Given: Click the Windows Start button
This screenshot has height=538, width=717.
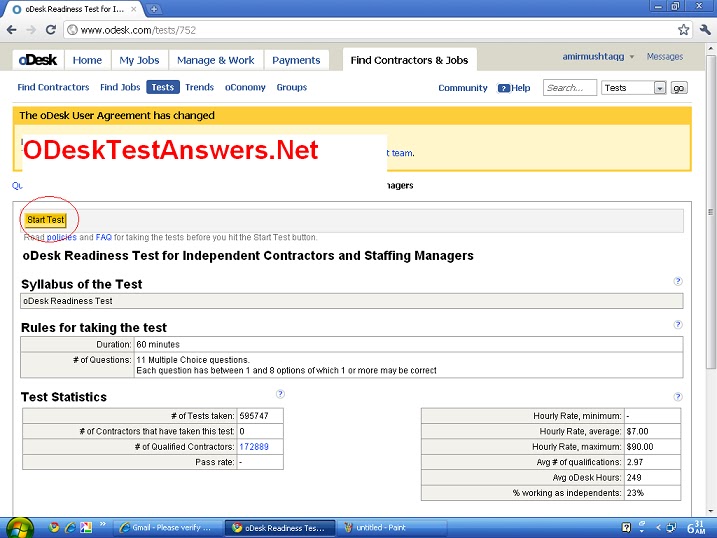Looking at the screenshot, I should (19, 528).
